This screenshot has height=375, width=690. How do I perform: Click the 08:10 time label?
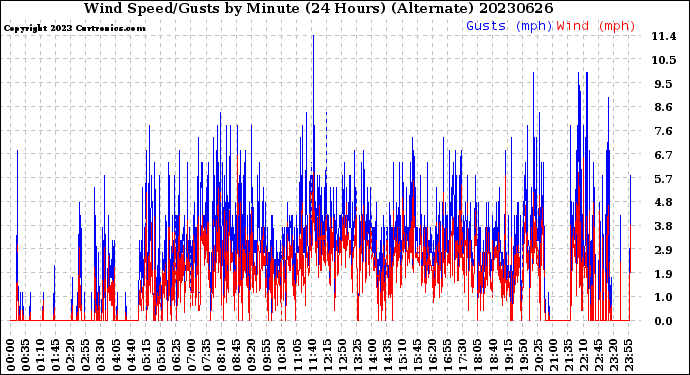(221, 355)
